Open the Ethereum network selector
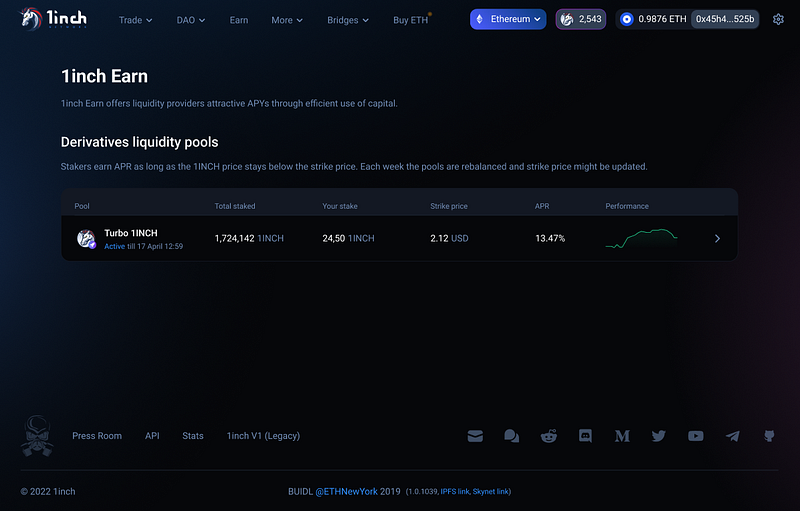 (x=508, y=19)
